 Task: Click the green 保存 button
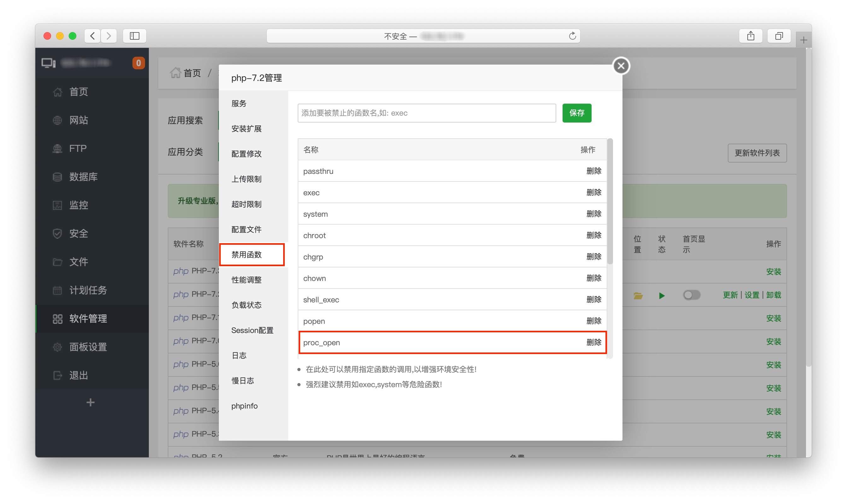click(576, 113)
